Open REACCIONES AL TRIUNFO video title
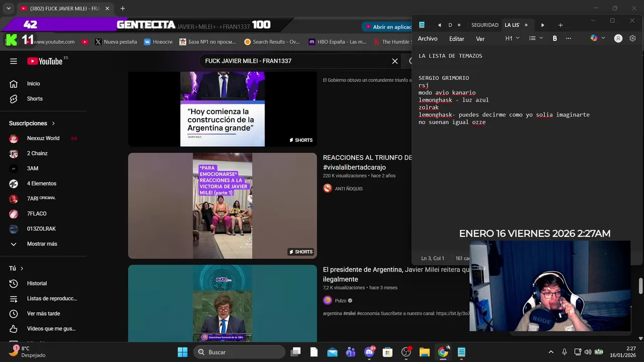Screen dimensions: 644x362 click(x=367, y=162)
